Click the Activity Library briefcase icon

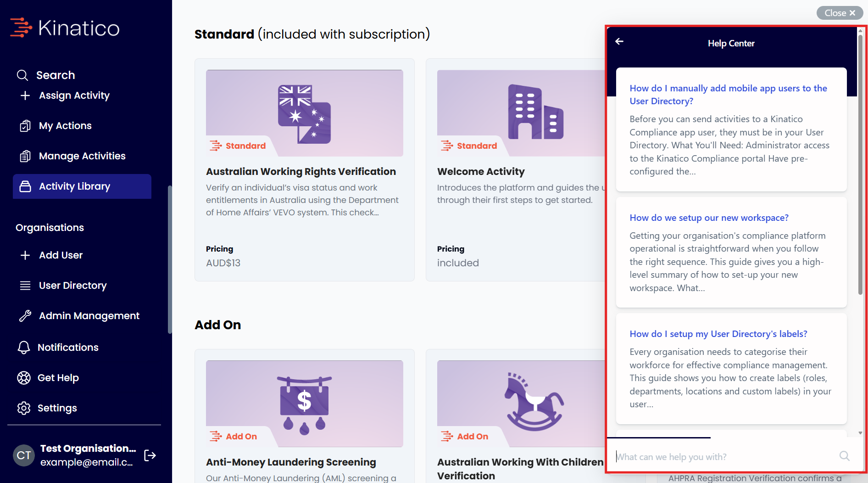(x=25, y=186)
